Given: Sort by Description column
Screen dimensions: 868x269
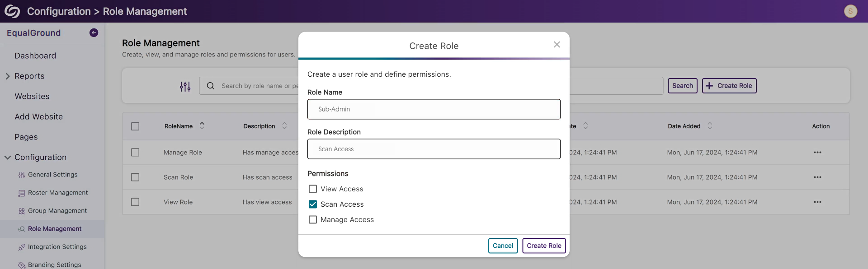Looking at the screenshot, I should click(x=284, y=125).
